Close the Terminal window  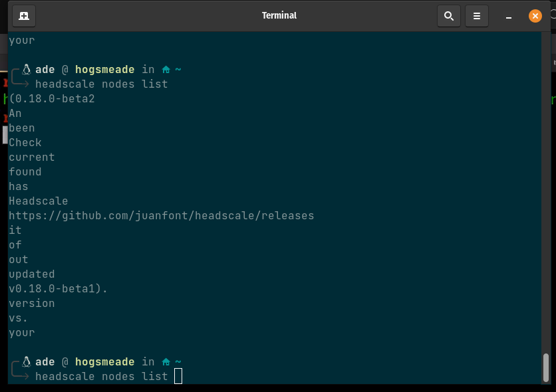[535, 16]
